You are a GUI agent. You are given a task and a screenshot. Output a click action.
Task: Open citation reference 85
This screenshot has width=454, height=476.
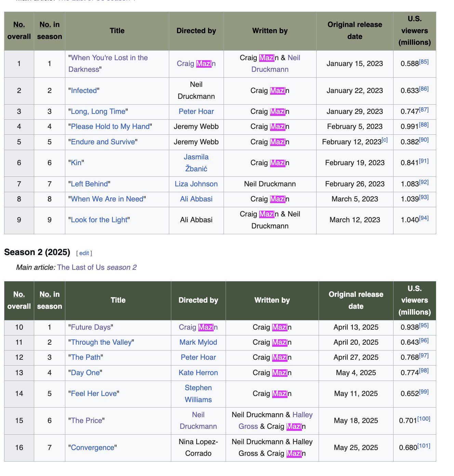point(424,62)
